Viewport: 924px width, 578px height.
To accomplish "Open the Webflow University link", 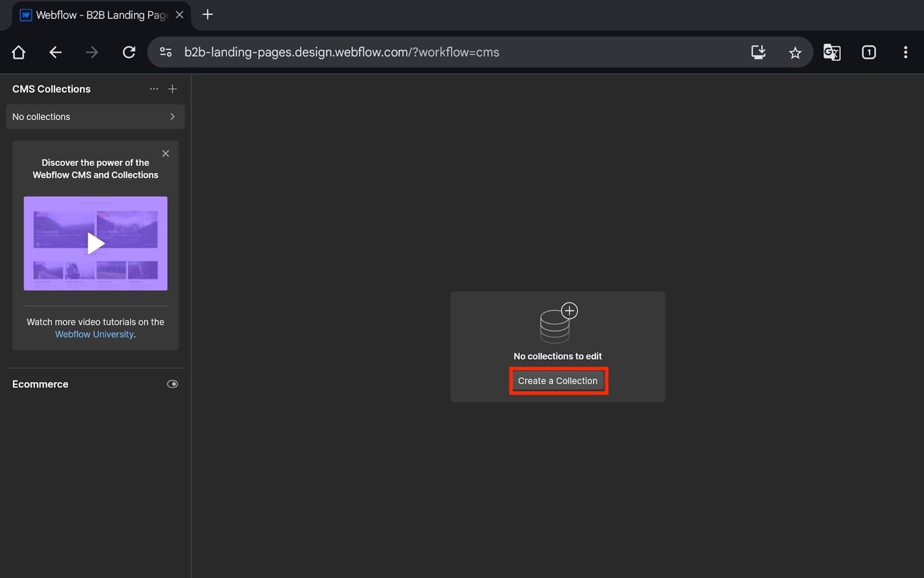I will click(x=94, y=334).
